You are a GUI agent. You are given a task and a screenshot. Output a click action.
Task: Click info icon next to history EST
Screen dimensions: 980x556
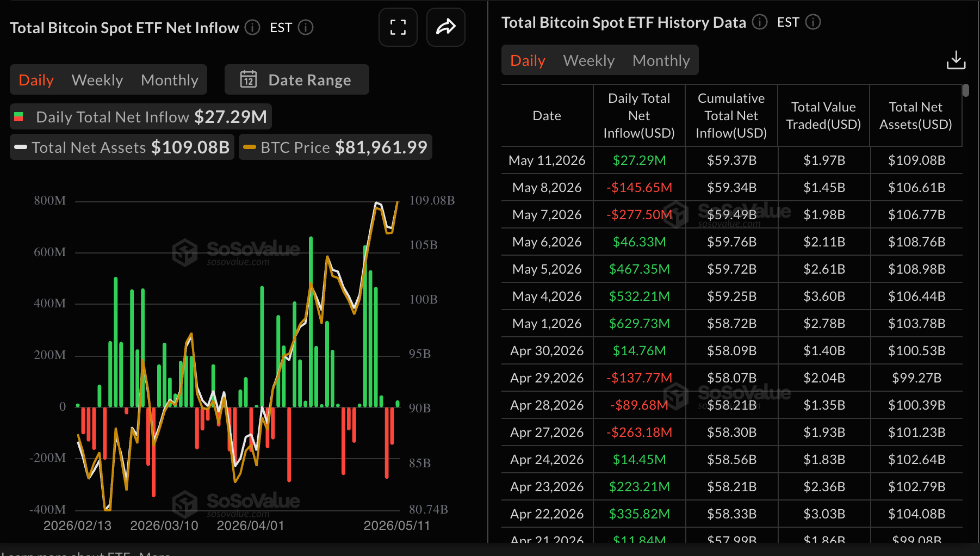click(812, 22)
